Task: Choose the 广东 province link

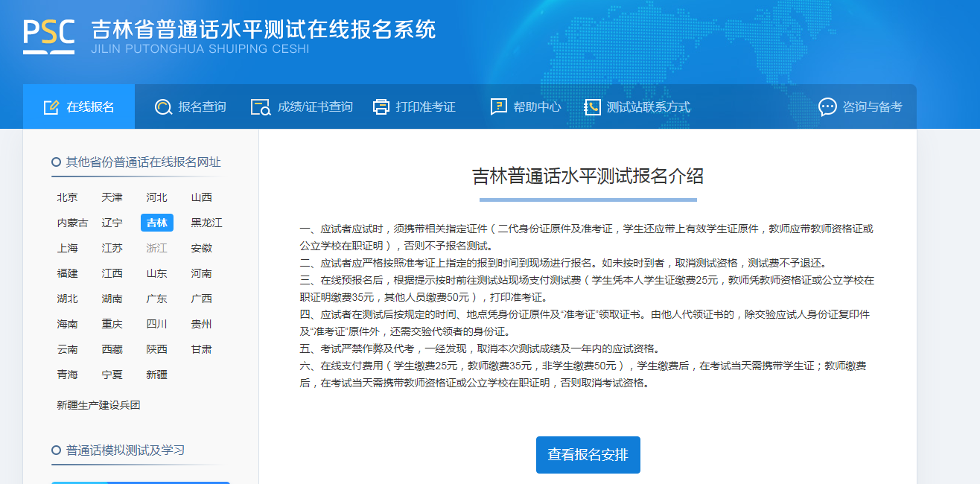Action: click(156, 299)
